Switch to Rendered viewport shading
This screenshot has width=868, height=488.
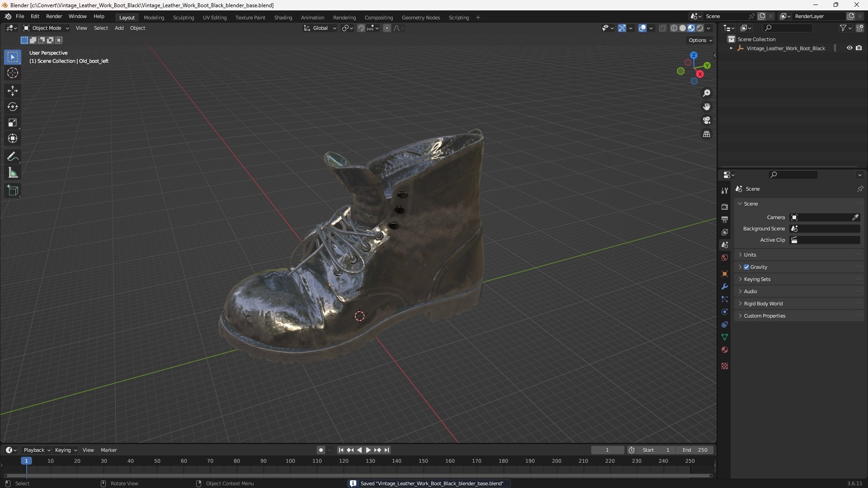click(700, 28)
